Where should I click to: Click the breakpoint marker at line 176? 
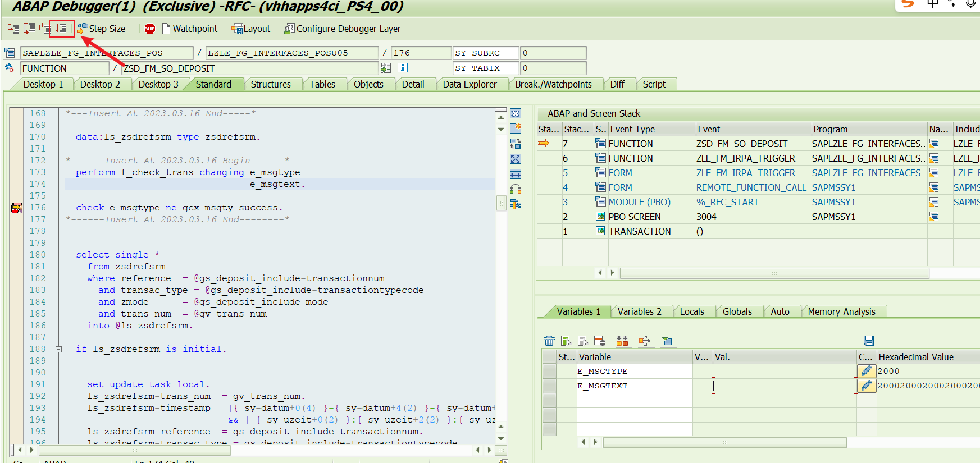click(x=16, y=208)
